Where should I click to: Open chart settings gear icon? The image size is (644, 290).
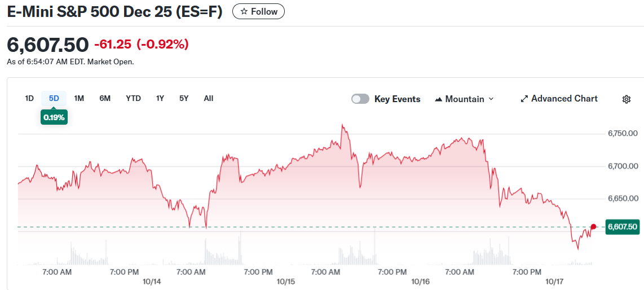[x=626, y=99]
